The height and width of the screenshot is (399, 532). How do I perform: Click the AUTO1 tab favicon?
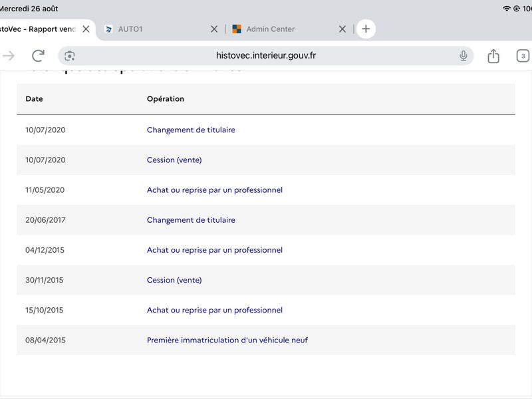pyautogui.click(x=108, y=29)
